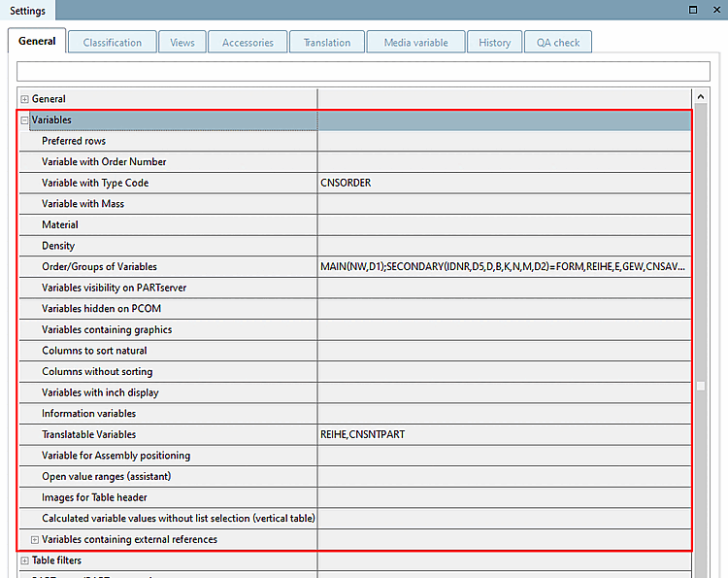Screen dimensions: 728x578
Task: Click the Variables containing external references label
Action: 129,539
